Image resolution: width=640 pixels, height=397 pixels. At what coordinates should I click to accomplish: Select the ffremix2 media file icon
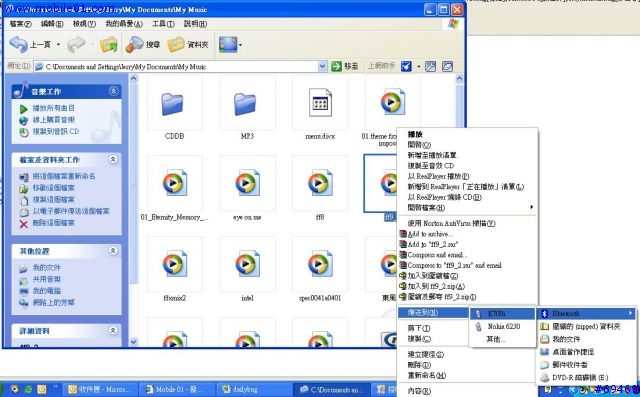tap(175, 264)
